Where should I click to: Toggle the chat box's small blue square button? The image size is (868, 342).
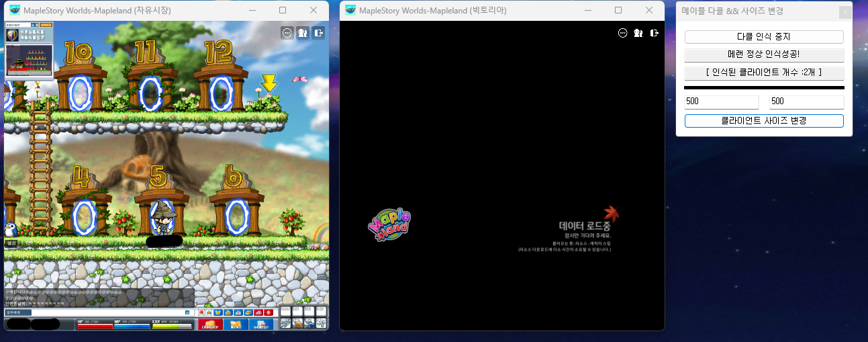click(x=187, y=312)
